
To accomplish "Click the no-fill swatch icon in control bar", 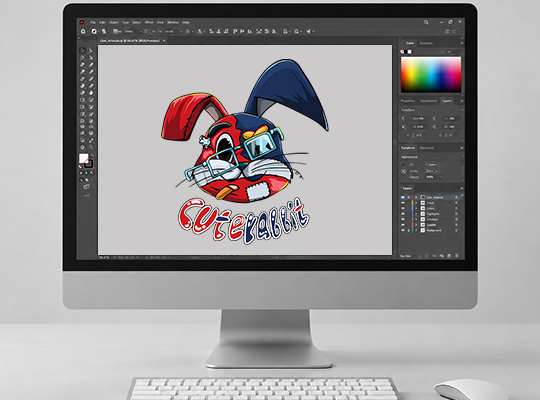I will (x=94, y=31).
